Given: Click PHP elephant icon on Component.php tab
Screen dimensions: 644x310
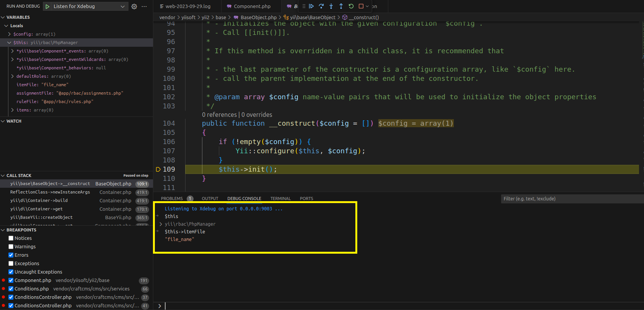Looking at the screenshot, I should [x=229, y=6].
